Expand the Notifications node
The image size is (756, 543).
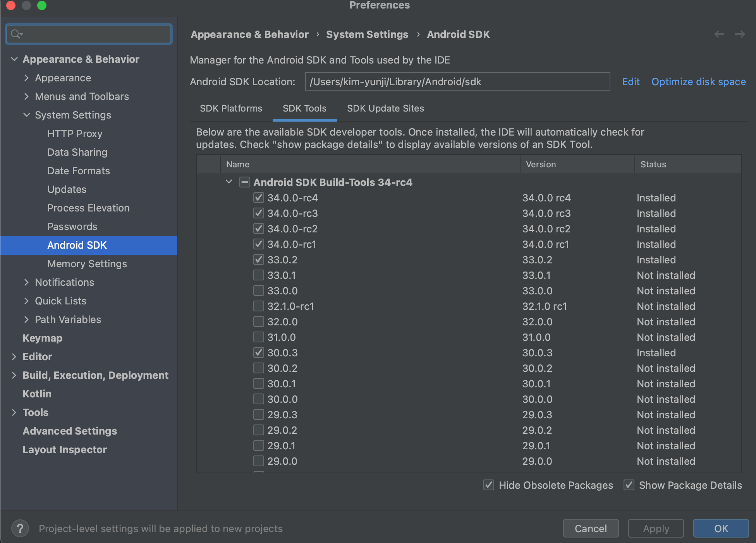[26, 282]
